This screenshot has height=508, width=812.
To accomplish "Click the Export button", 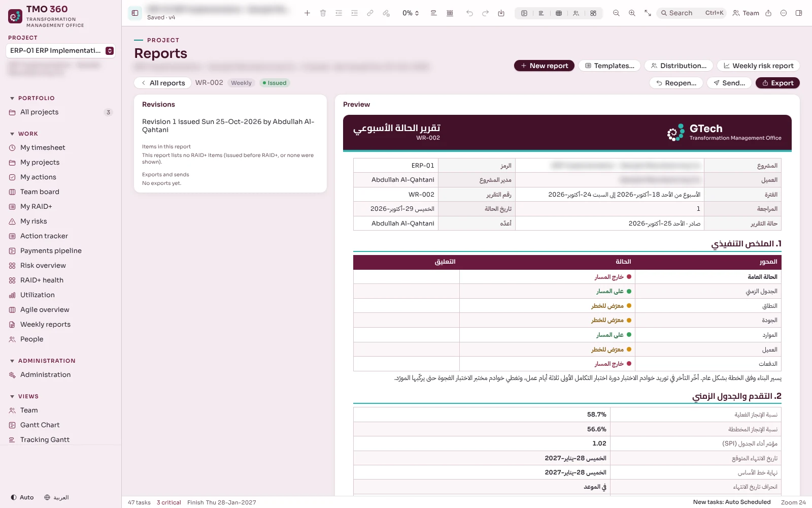I will click(777, 83).
